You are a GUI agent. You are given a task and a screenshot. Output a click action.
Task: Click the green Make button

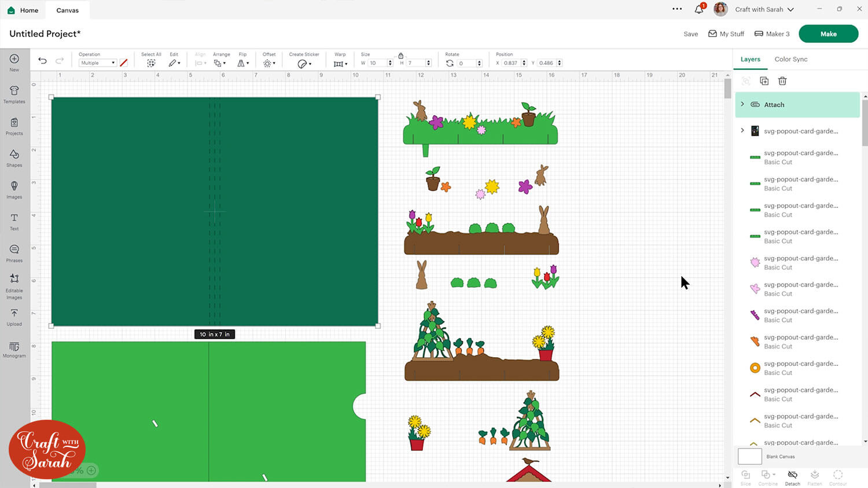tap(828, 34)
